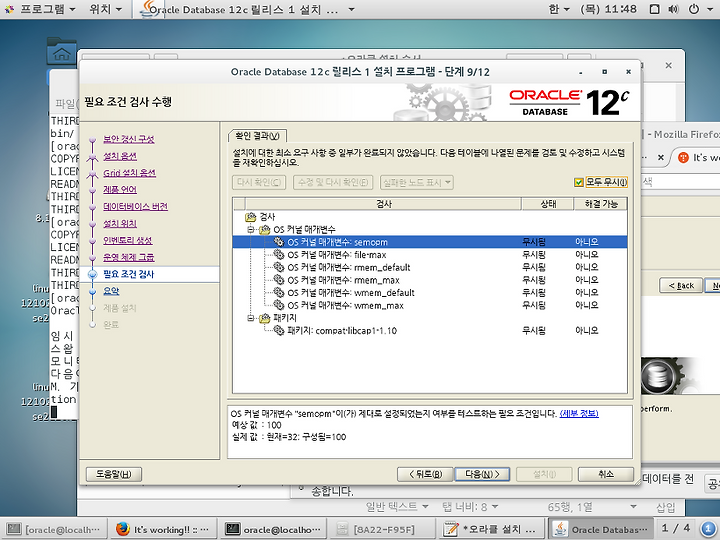Click the gear icon beside file-max

[x=279, y=254]
